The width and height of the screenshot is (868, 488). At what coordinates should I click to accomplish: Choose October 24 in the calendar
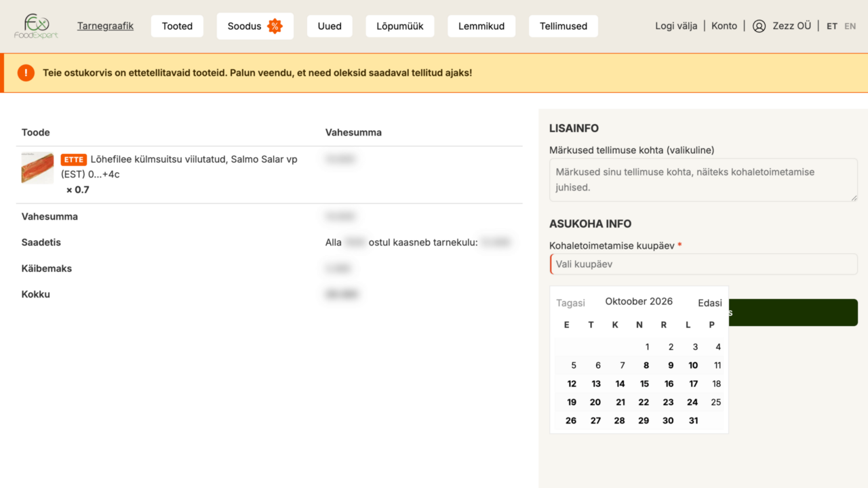click(x=692, y=402)
